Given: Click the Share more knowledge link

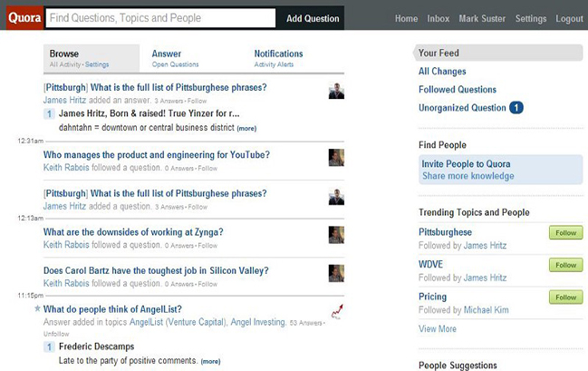Looking at the screenshot, I should [x=468, y=176].
